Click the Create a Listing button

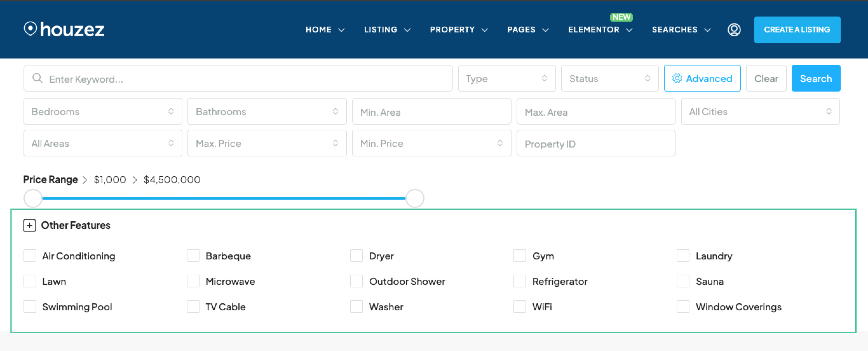click(797, 30)
